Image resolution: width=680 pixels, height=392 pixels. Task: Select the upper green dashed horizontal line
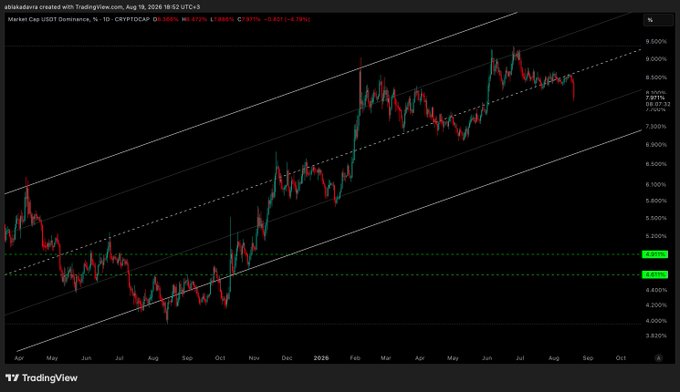click(x=323, y=255)
